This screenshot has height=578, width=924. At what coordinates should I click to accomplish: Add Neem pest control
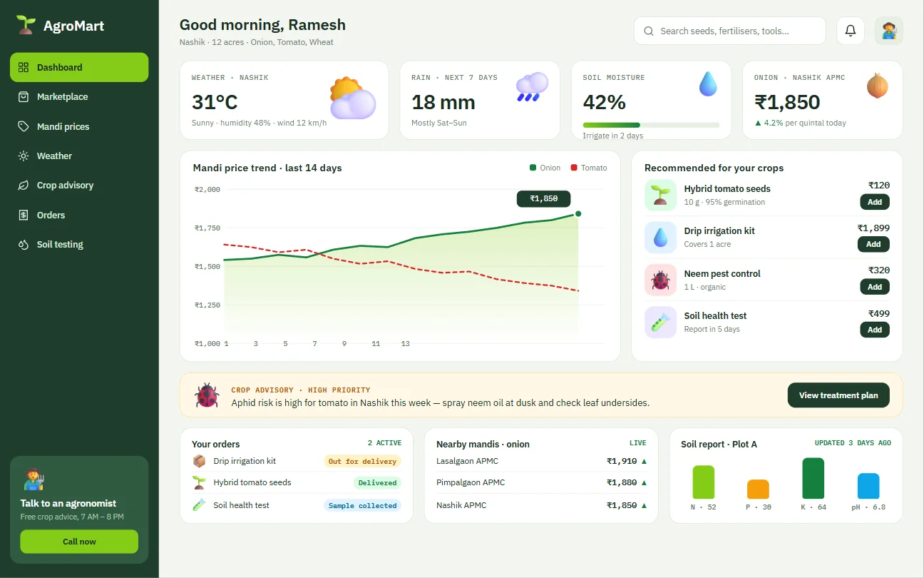(875, 287)
